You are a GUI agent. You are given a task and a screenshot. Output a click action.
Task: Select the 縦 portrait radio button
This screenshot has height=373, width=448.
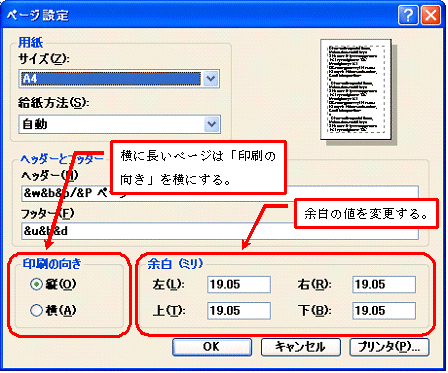click(36, 284)
